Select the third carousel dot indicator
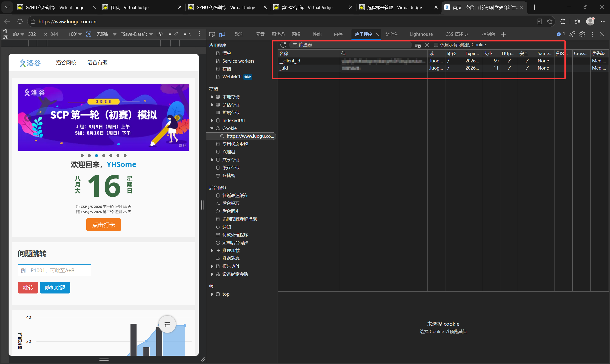610x364 pixels. coord(97,156)
